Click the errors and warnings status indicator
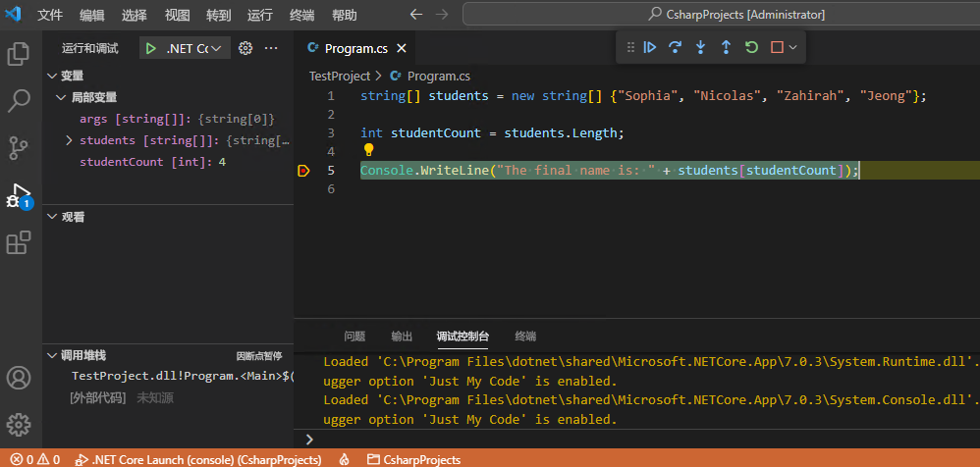The width and height of the screenshot is (980, 467). [35, 460]
